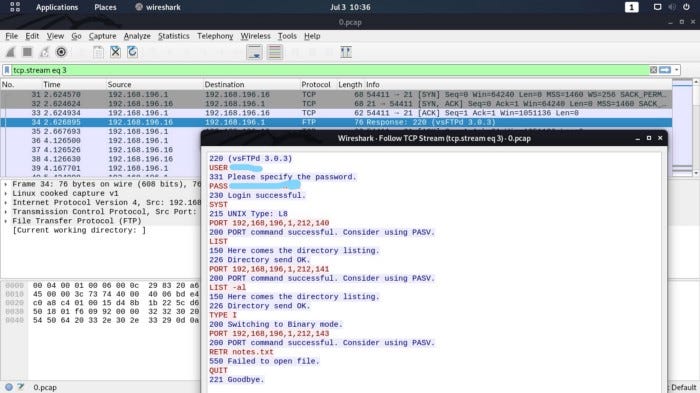Start a new capture with the shark fin icon
Image resolution: width=700 pixels, height=393 pixels.
click(10, 52)
